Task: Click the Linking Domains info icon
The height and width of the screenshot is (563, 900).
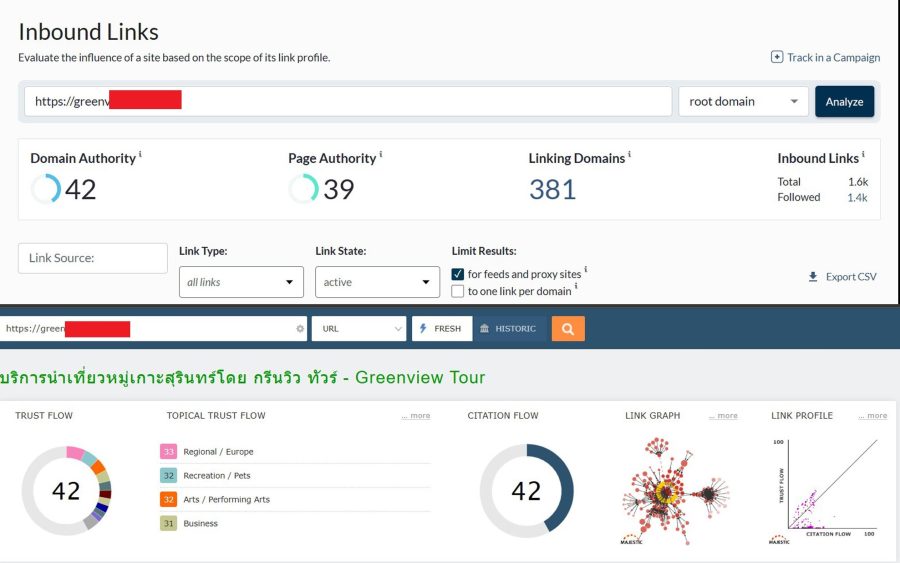Action: [x=629, y=154]
